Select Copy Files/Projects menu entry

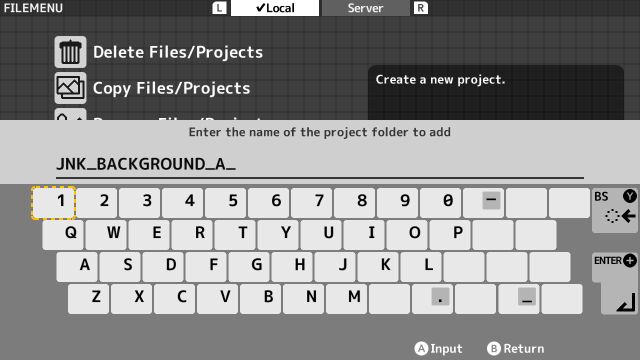171,88
